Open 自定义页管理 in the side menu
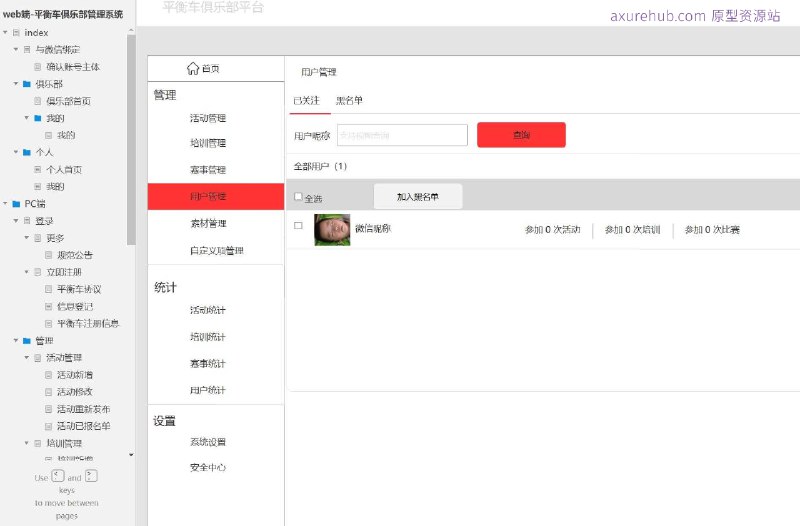Image resolution: width=800 pixels, height=526 pixels. click(x=216, y=251)
